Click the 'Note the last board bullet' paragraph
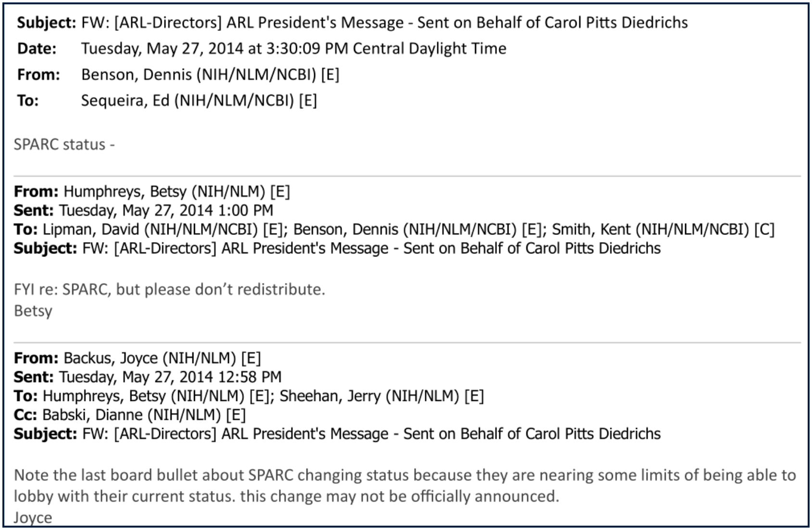Screen dimensions: 812x530 405,486
